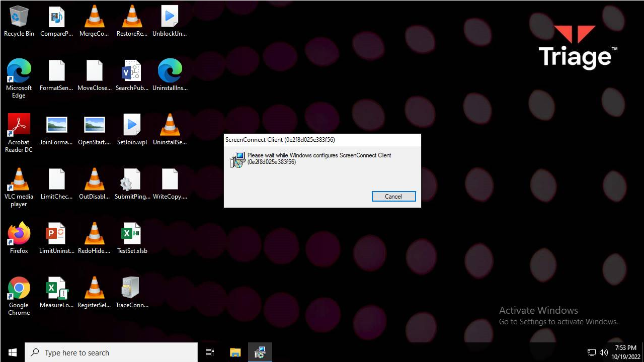
Task: Click the installer icon in ScreenConnect dialog
Action: pos(237,160)
